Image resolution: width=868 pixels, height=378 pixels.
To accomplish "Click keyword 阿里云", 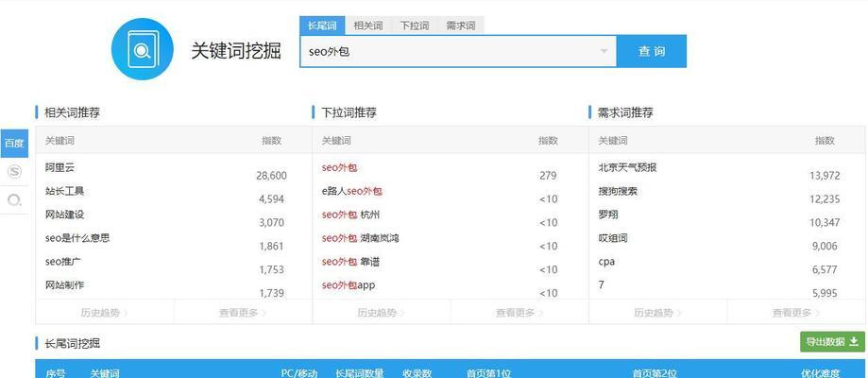I will pos(60,167).
